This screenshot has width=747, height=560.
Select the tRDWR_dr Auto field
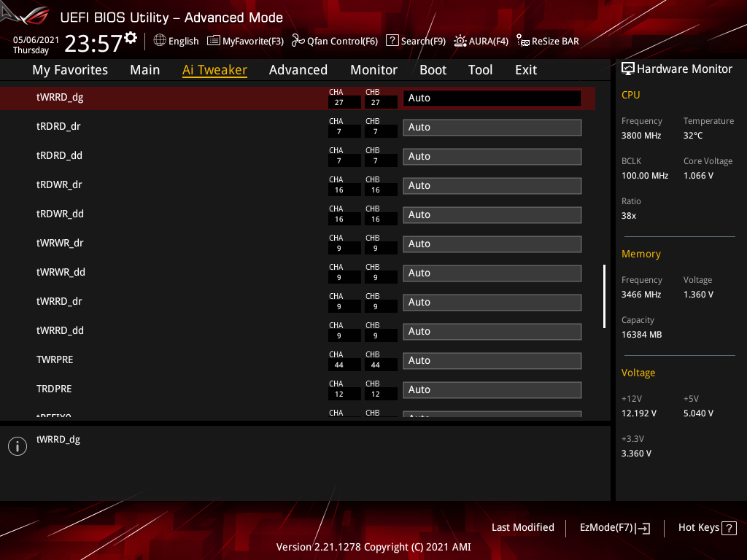coord(492,186)
